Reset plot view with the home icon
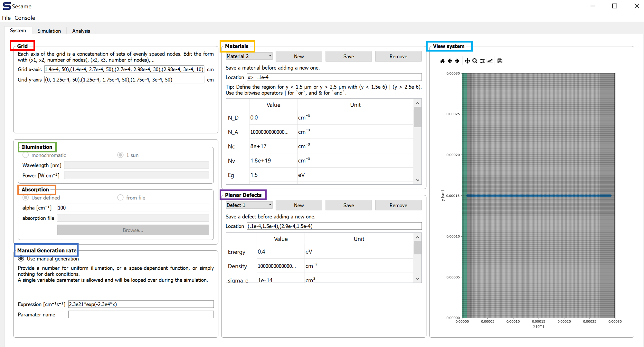The width and height of the screenshot is (644, 347). click(x=442, y=61)
